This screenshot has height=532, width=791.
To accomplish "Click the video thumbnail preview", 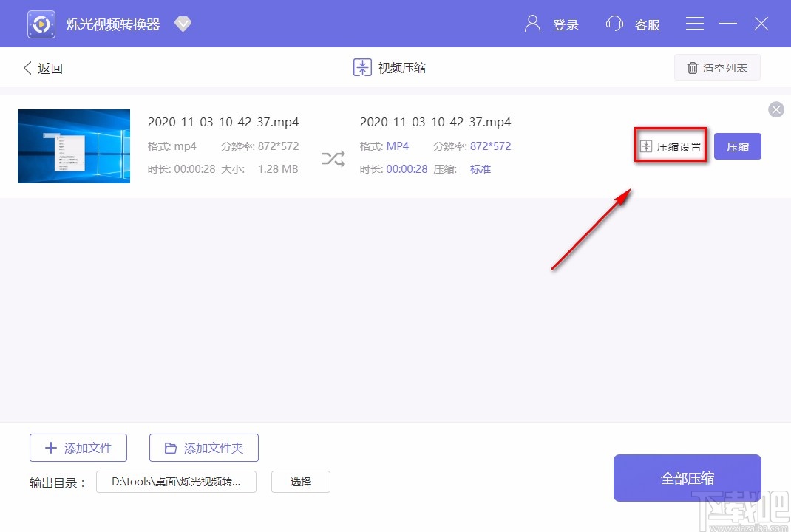I will point(73,146).
